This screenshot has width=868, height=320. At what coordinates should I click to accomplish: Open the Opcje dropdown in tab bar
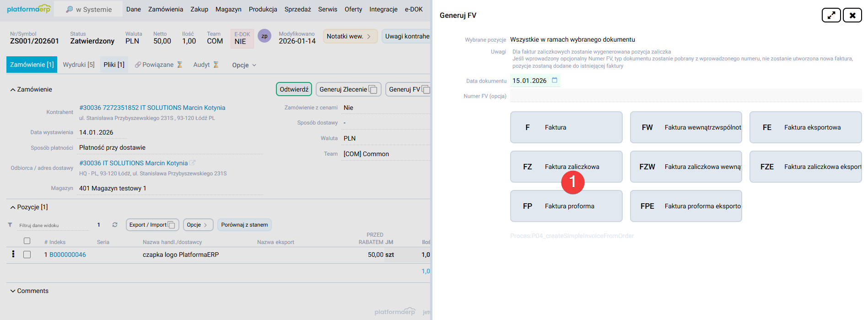pyautogui.click(x=244, y=65)
